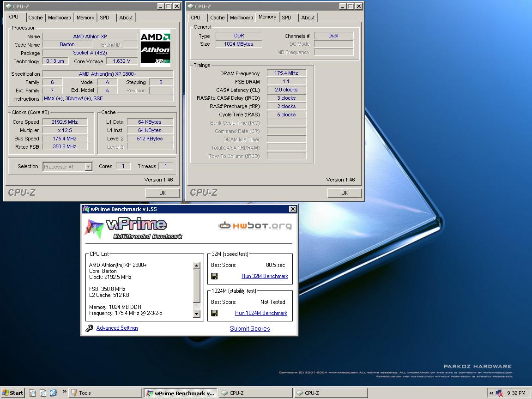Click the Package field Socket A (462)
Image resolution: width=532 pixels, height=399 pixels.
[90, 53]
